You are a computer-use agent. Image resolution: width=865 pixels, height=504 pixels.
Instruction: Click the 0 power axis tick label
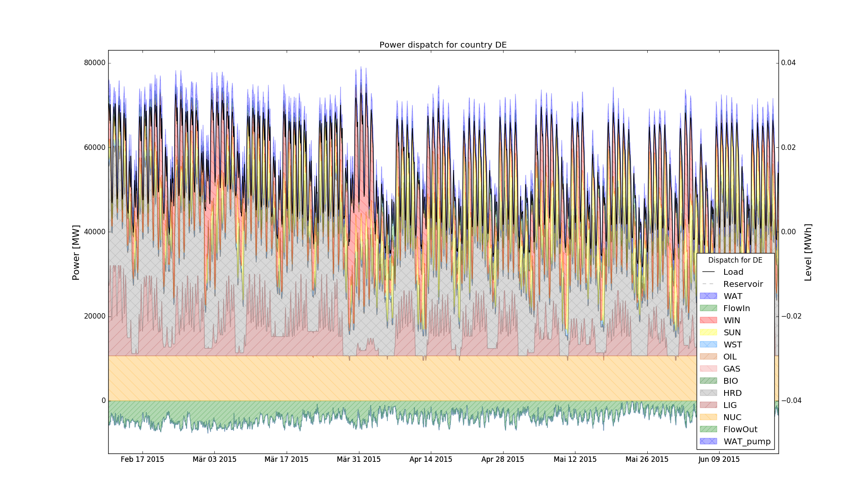pos(104,400)
